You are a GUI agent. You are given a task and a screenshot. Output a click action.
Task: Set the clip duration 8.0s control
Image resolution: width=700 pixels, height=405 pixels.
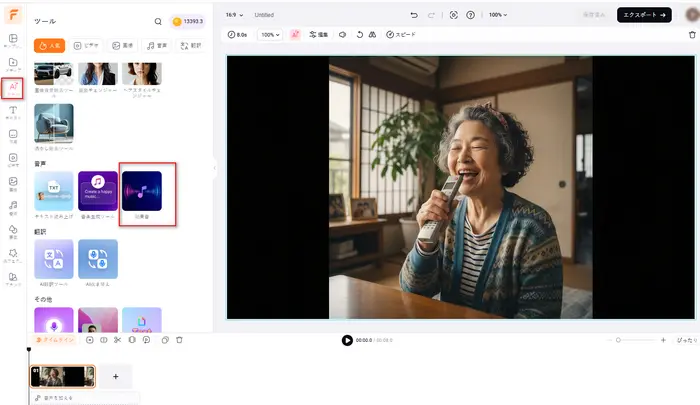tap(238, 34)
